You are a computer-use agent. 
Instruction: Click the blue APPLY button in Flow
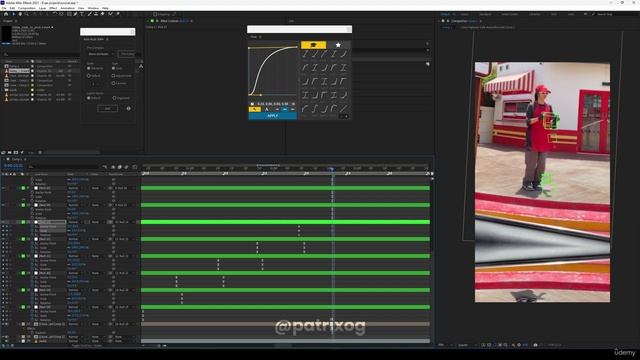273,116
